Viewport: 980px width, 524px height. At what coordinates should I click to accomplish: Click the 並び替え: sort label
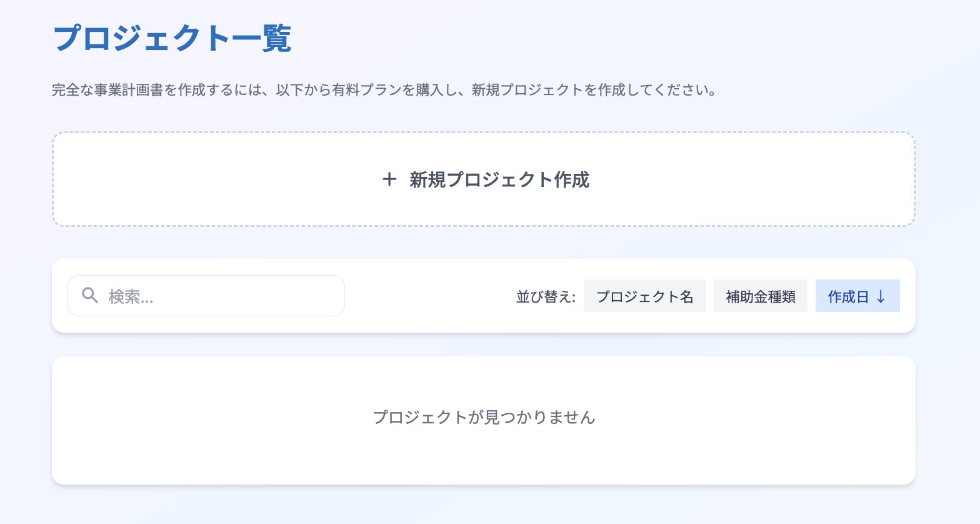point(546,297)
